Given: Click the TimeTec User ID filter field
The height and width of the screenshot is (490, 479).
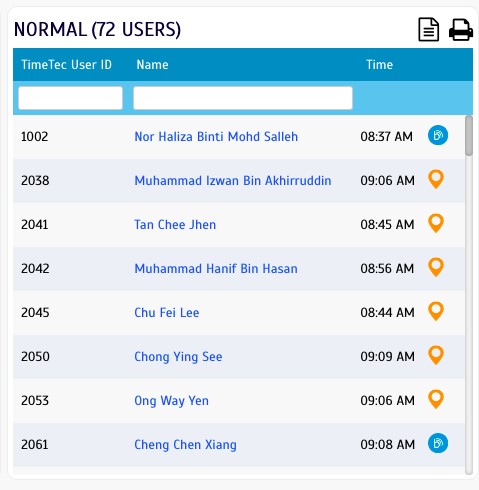Looking at the screenshot, I should pyautogui.click(x=70, y=98).
